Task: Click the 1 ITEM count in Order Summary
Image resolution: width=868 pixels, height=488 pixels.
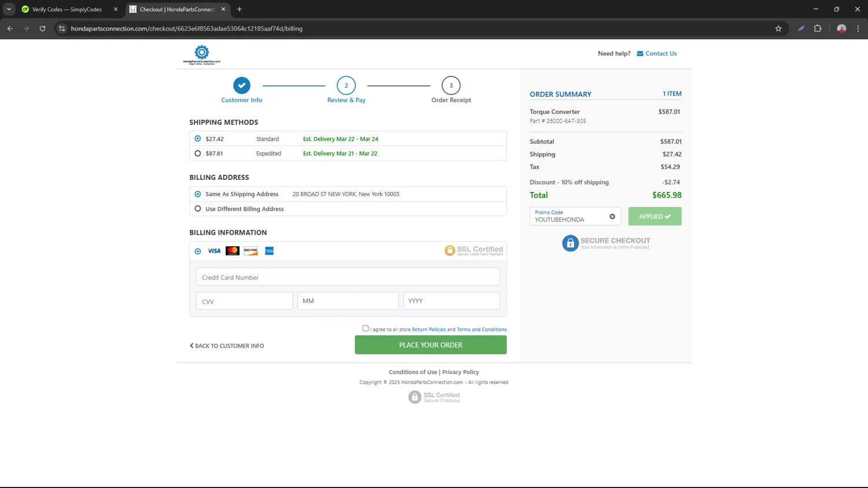Action: click(x=672, y=94)
